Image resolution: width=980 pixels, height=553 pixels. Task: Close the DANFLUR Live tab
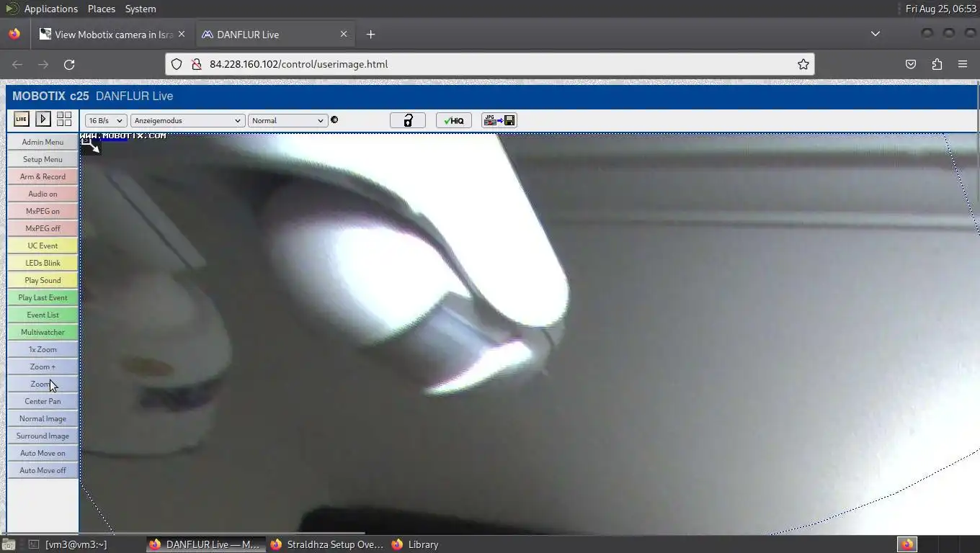tap(344, 34)
